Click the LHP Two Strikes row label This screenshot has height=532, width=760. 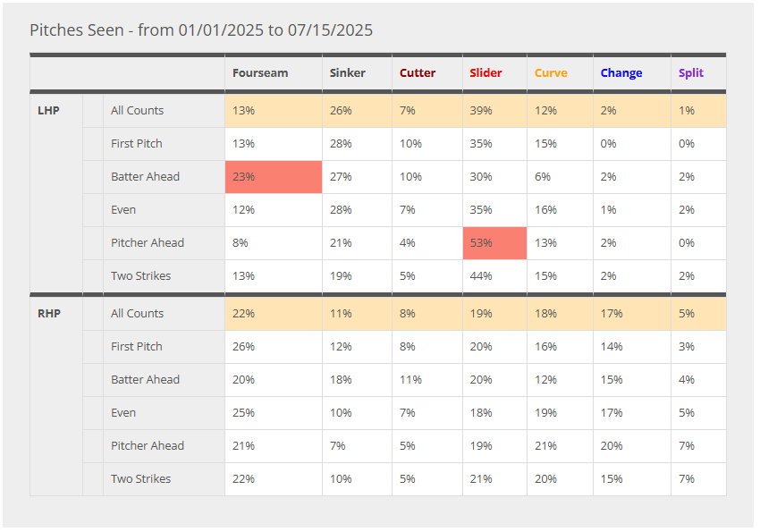click(140, 276)
